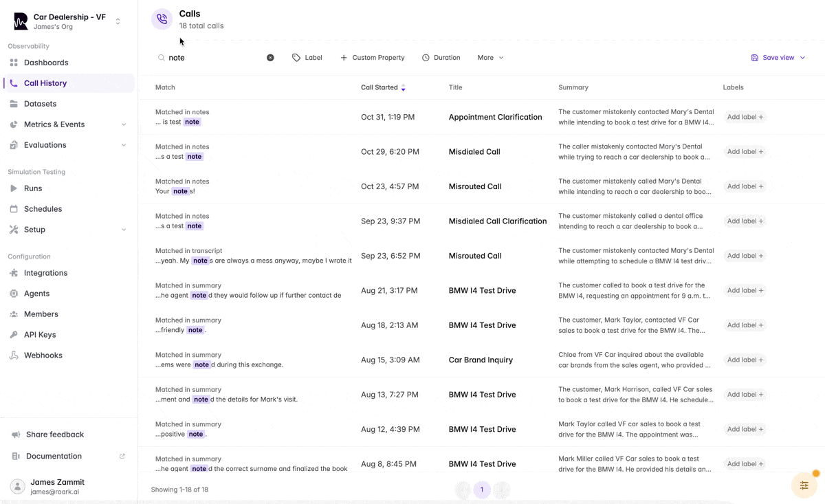Open Dashboards from the sidebar
This screenshot has width=825, height=504.
click(48, 62)
